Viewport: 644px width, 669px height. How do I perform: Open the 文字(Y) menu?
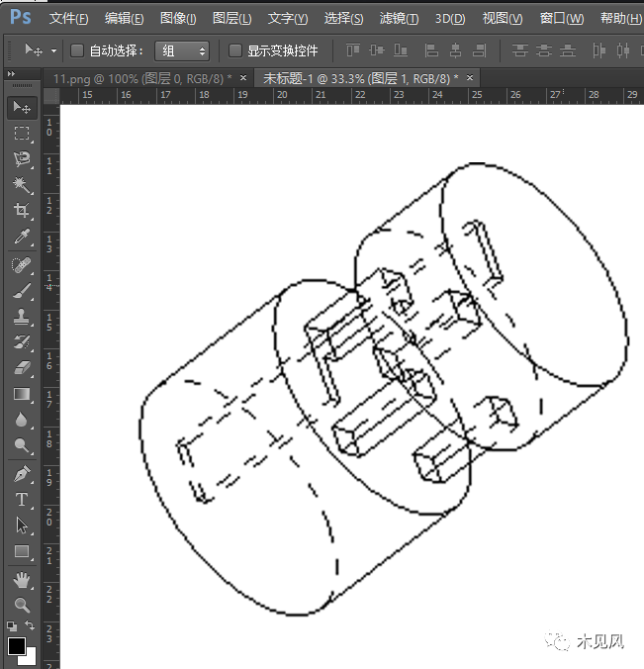tap(288, 18)
